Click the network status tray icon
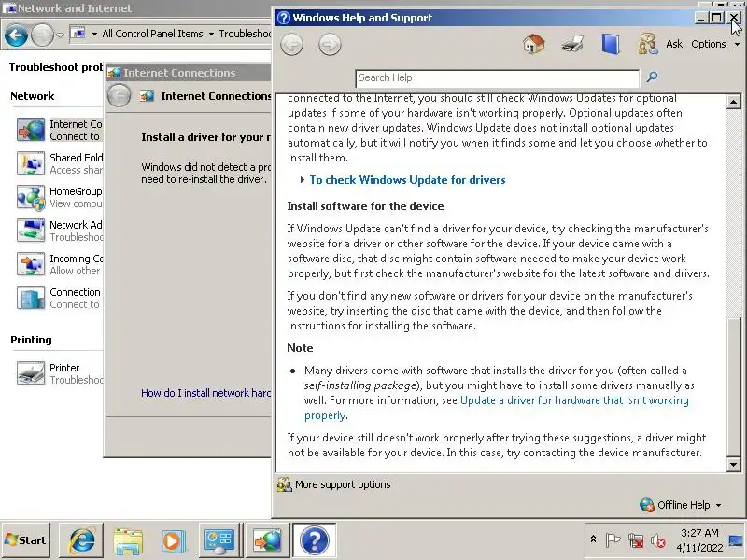Viewport: 747px width, 560px height. point(636,540)
